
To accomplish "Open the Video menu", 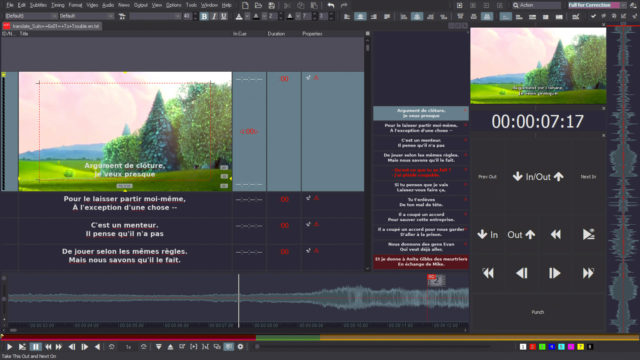I will (92, 5).
